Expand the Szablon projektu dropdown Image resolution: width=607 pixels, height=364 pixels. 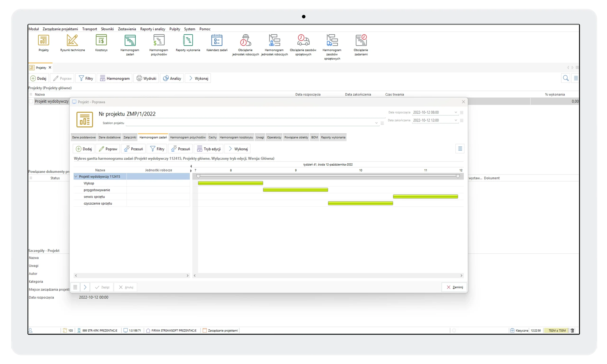tap(376, 123)
